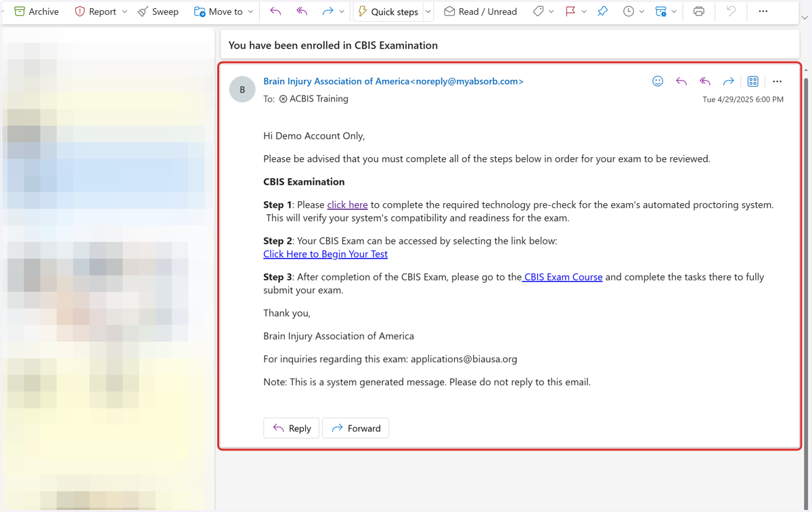The image size is (812, 512).
Task: Pin the message with pin icon
Action: click(602, 12)
